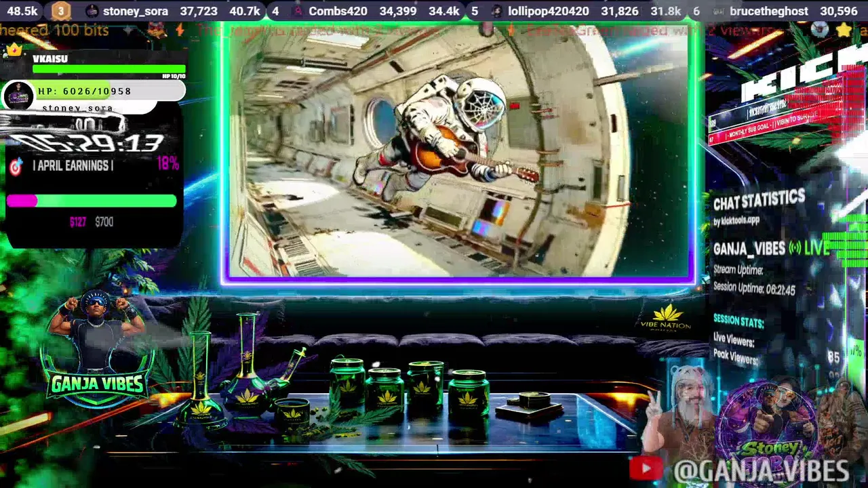Screen dimensions: 868x488
Task: Click the crown icon above VKAISU
Action: pyautogui.click(x=14, y=49)
